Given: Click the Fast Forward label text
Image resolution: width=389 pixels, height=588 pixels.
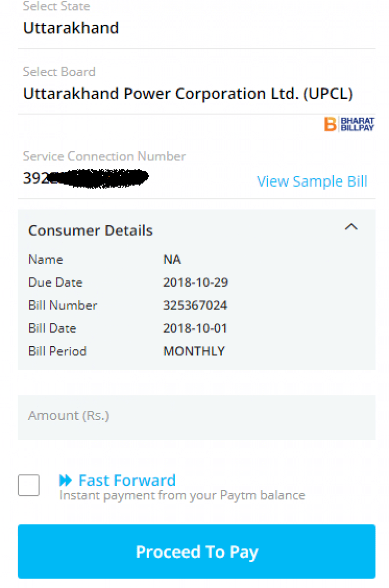Looking at the screenshot, I should click(x=126, y=479).
